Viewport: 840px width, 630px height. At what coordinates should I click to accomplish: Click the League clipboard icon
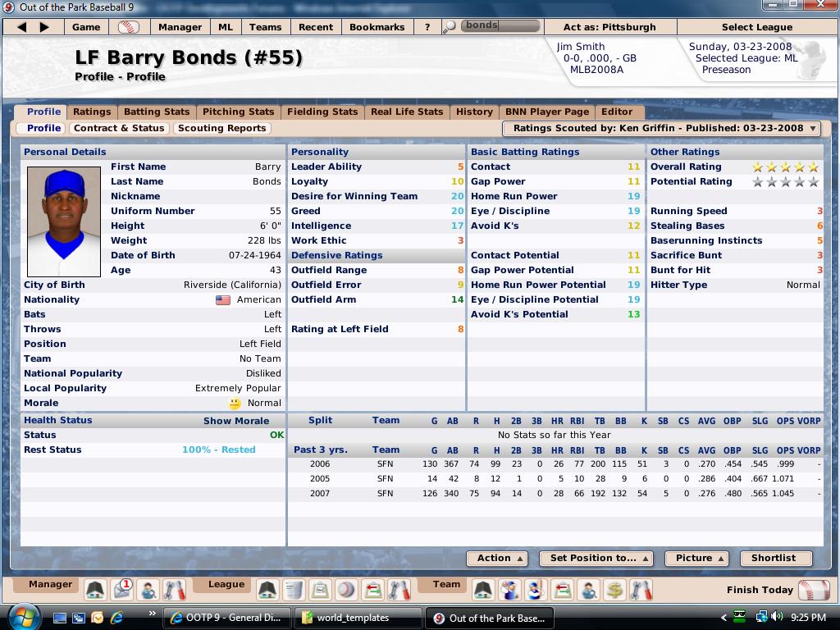(x=320, y=590)
